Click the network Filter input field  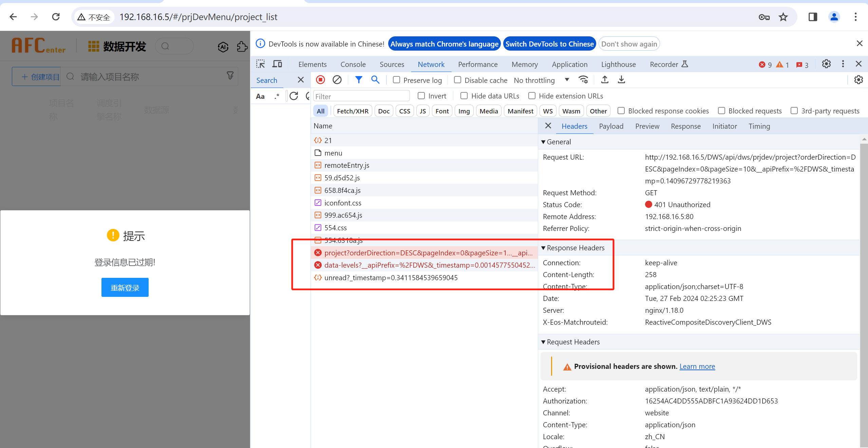click(361, 96)
